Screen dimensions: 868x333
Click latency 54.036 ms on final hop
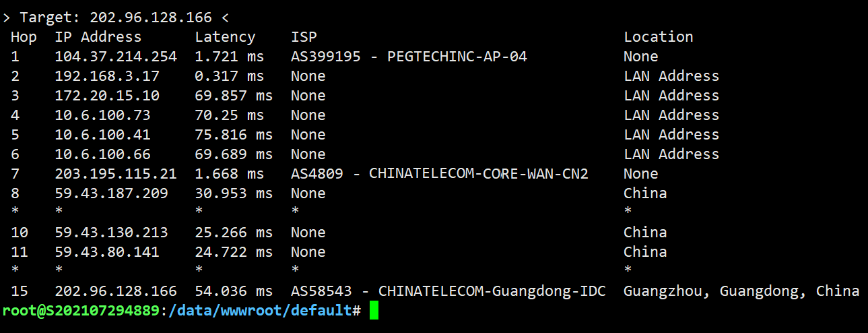coord(234,291)
